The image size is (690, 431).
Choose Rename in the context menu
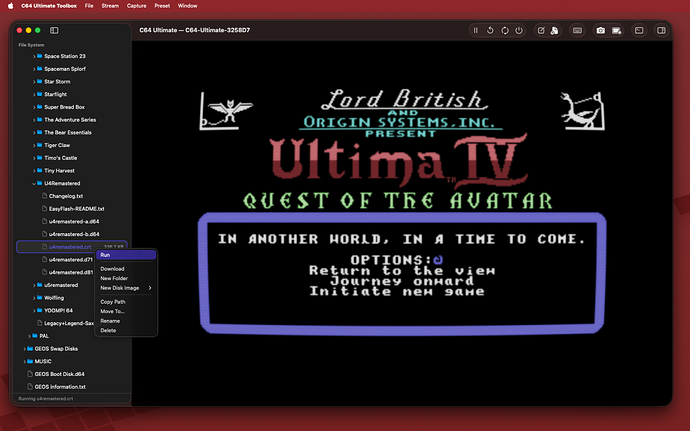coord(126,321)
